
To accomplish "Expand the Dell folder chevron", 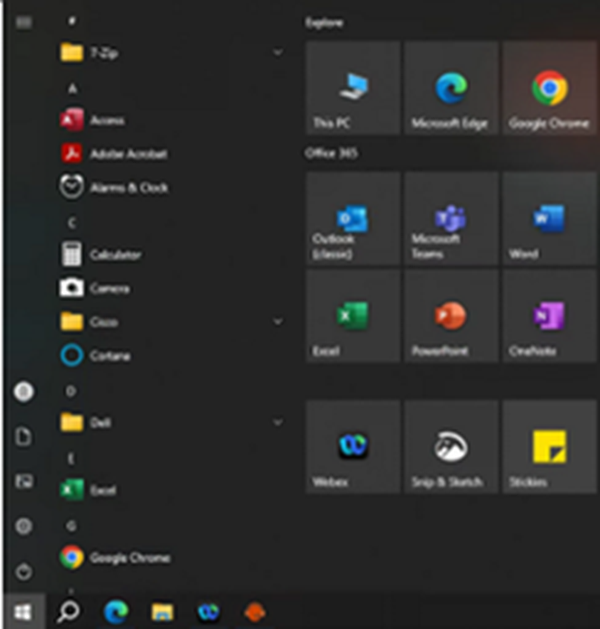I will click(278, 422).
